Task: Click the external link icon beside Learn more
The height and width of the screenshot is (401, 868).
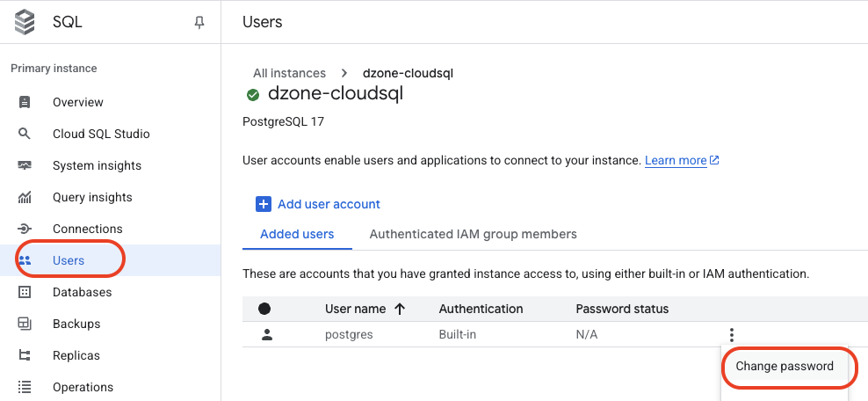Action: (714, 160)
